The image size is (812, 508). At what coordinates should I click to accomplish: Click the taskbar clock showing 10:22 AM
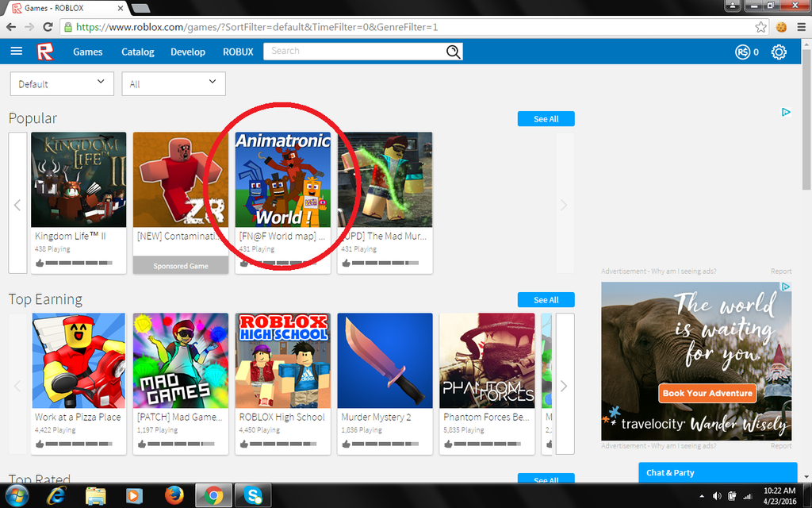[x=779, y=496]
